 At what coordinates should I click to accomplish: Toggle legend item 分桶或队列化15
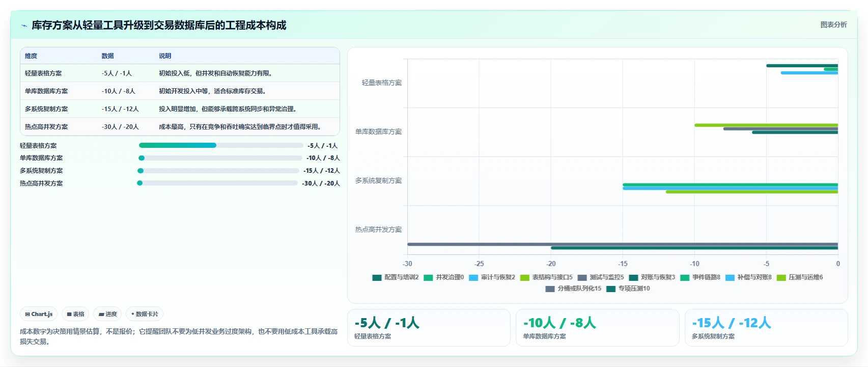[x=573, y=289]
